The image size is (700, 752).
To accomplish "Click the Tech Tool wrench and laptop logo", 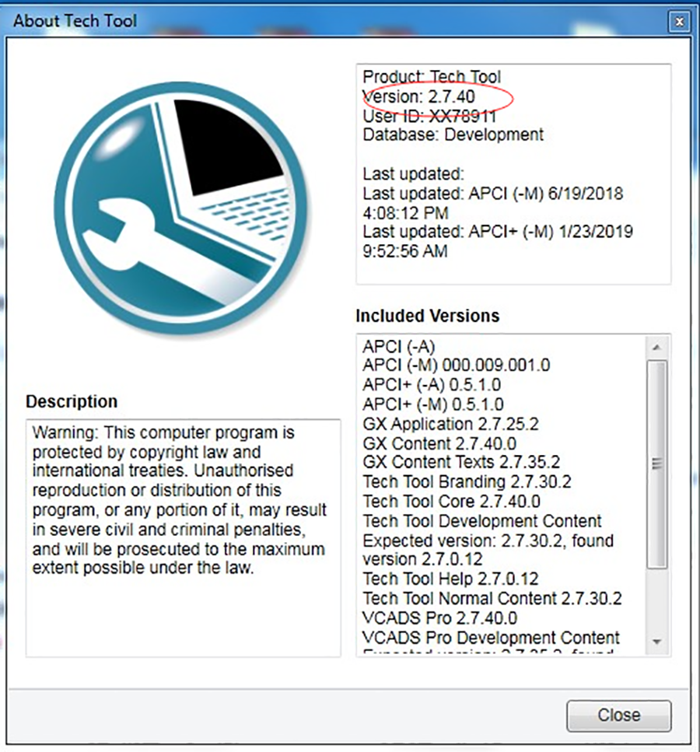I will (x=181, y=208).
